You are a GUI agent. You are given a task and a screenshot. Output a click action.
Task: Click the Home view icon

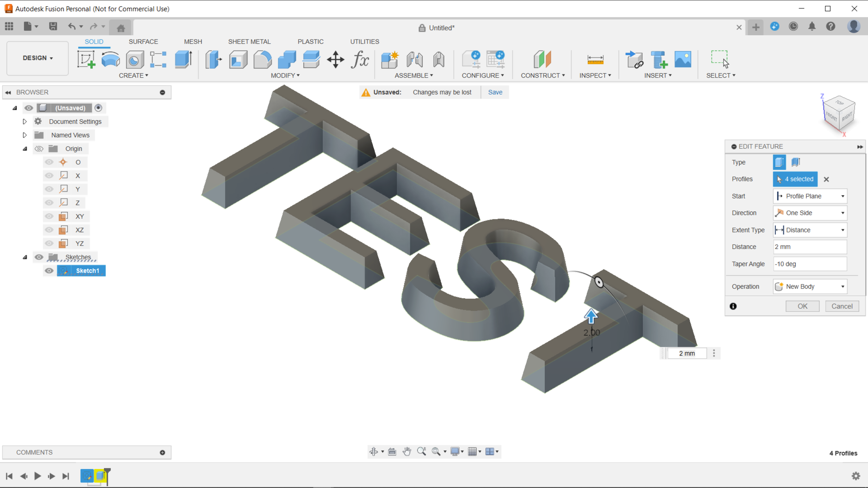coord(121,27)
